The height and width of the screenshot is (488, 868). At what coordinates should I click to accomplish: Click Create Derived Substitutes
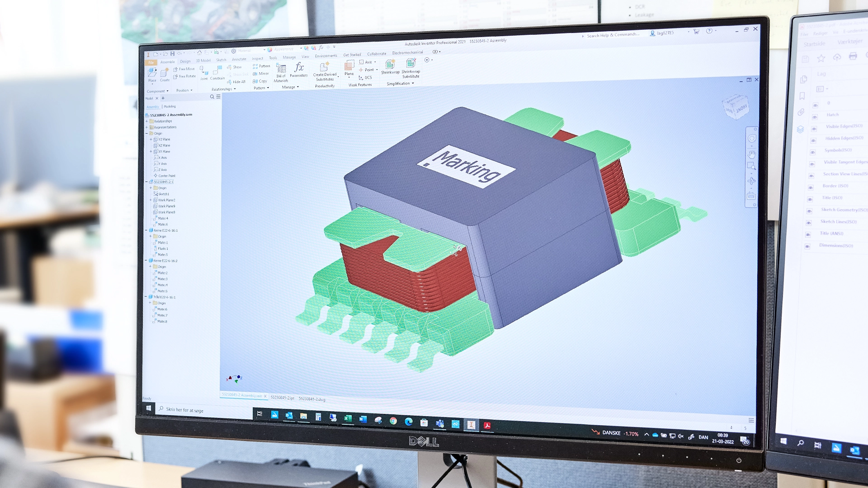pyautogui.click(x=325, y=71)
